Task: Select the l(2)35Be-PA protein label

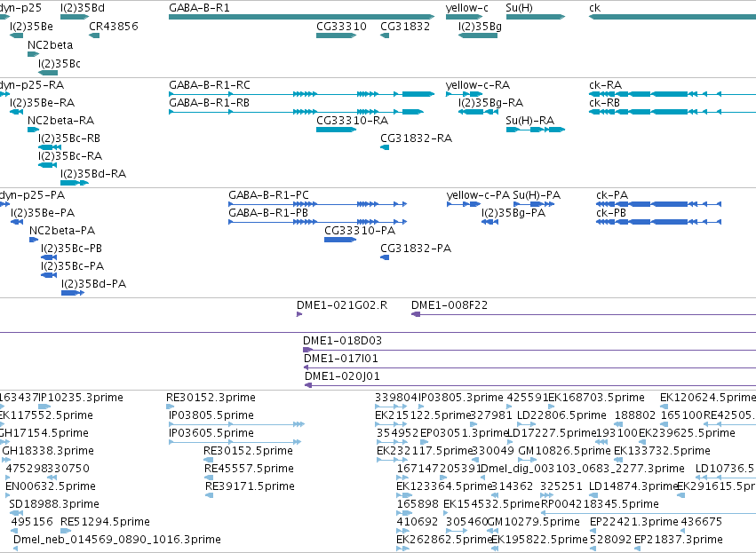Action: [43, 213]
